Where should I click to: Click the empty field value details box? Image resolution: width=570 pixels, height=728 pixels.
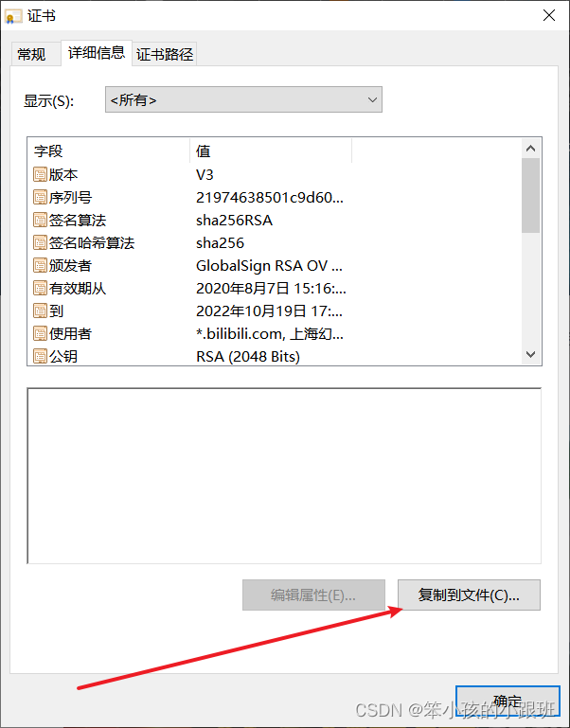click(284, 476)
